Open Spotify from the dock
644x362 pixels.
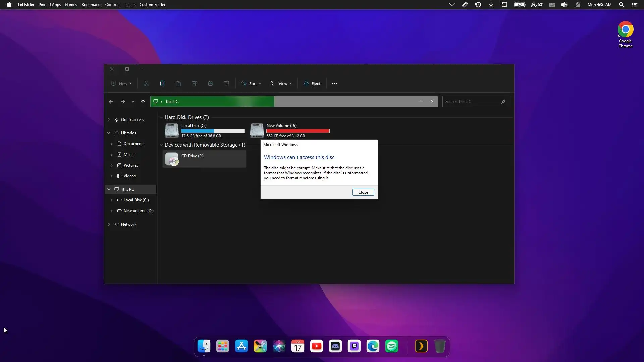pos(392,346)
